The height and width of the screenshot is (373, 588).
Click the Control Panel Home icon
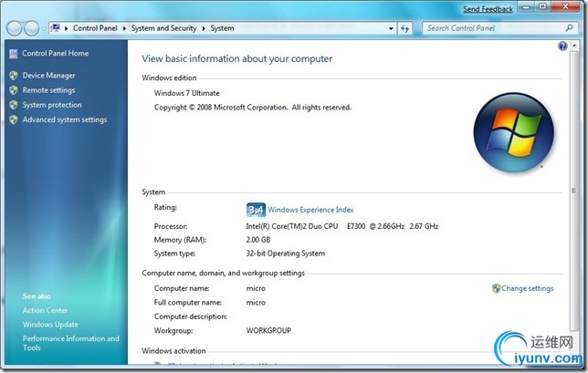[14, 54]
